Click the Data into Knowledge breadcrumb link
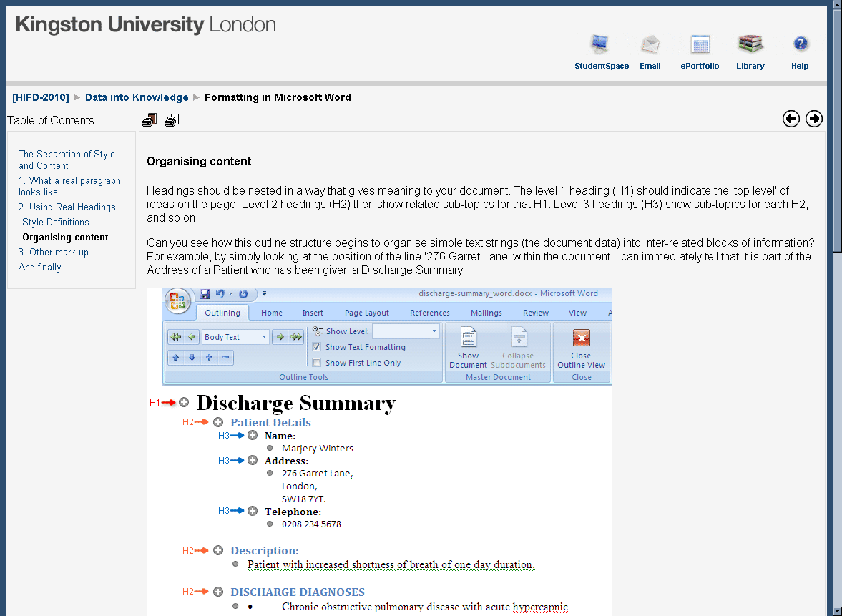Image resolution: width=842 pixels, height=616 pixels. 137,97
